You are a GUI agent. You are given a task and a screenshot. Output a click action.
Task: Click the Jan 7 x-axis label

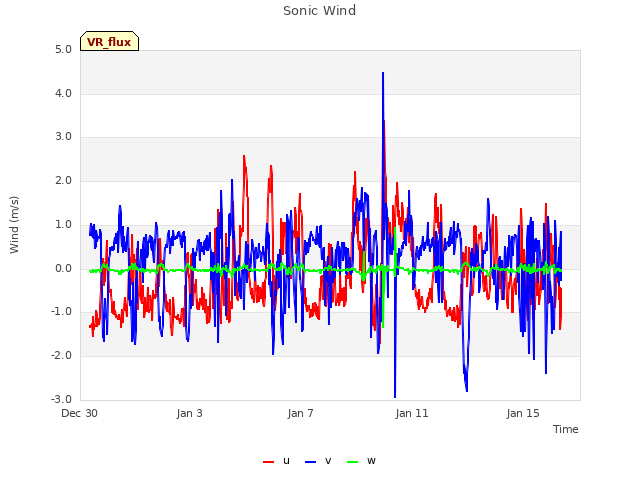[x=300, y=413]
